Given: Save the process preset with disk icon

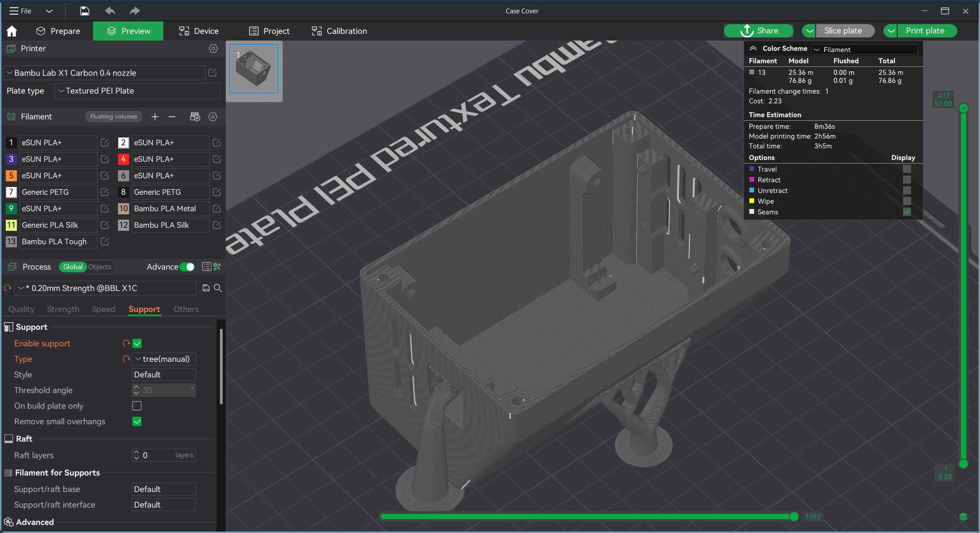Looking at the screenshot, I should click(x=206, y=288).
